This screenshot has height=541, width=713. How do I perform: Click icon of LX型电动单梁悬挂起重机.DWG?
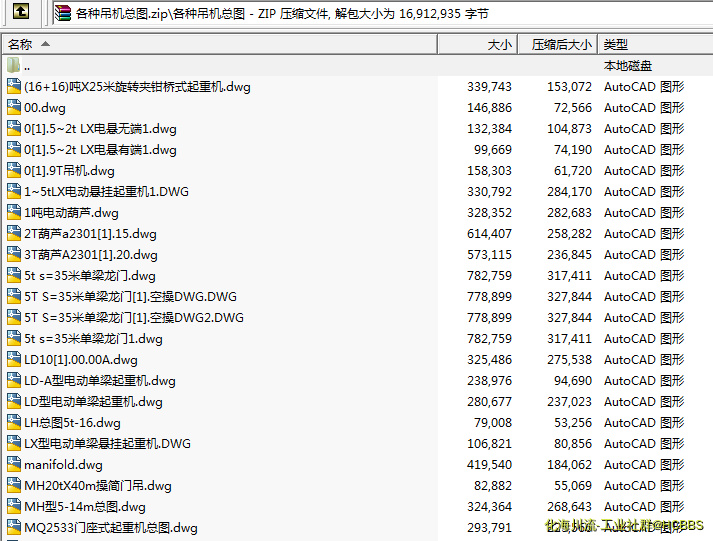pos(14,444)
